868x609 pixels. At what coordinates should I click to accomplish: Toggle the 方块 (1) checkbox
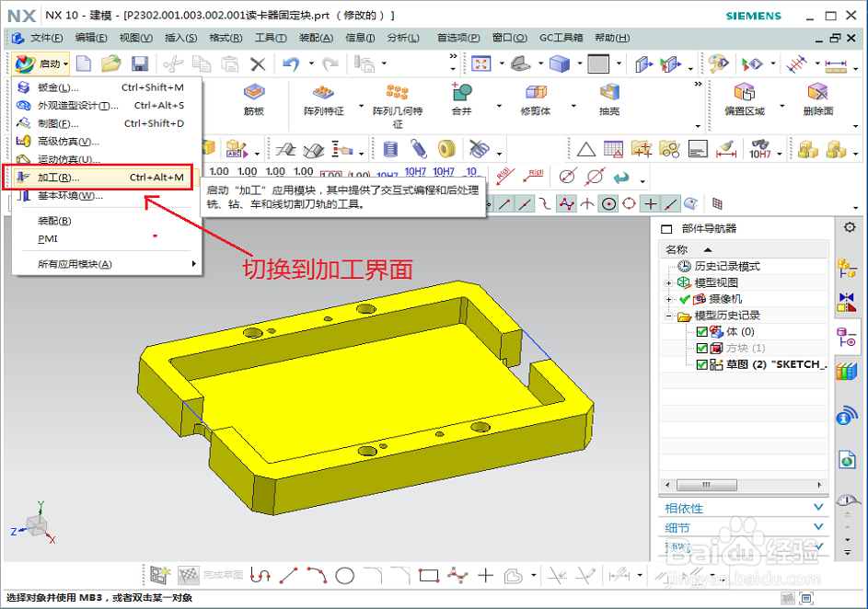[702, 348]
